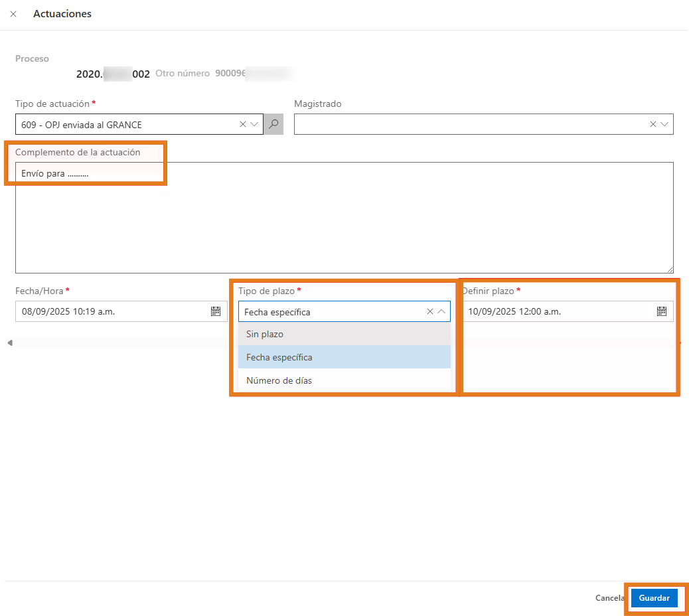Click the magnifier search button
Viewport: 689px width, 616px height.
273,124
